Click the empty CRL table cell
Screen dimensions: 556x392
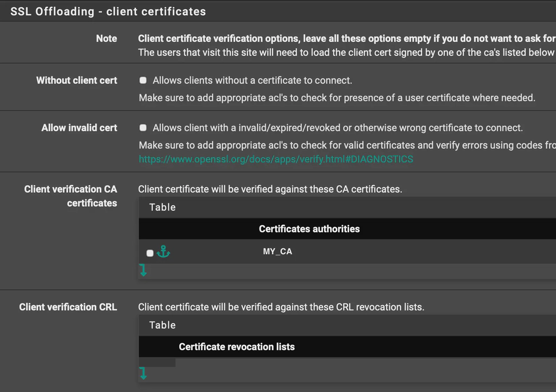click(x=157, y=361)
